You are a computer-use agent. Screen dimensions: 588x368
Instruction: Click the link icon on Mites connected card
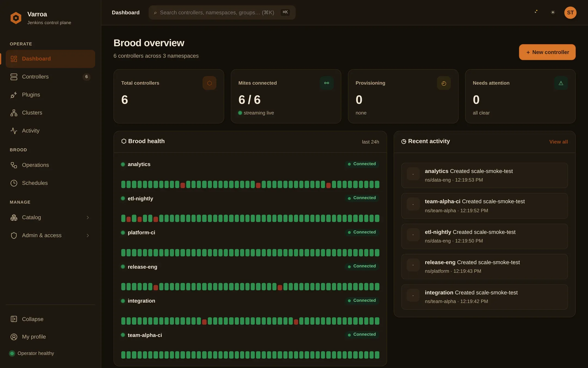(x=327, y=83)
